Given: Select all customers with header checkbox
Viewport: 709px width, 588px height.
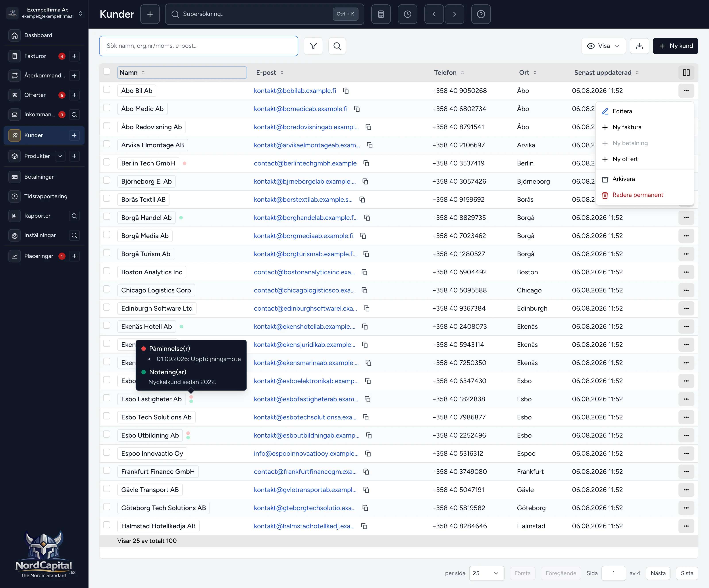Looking at the screenshot, I should 107,71.
